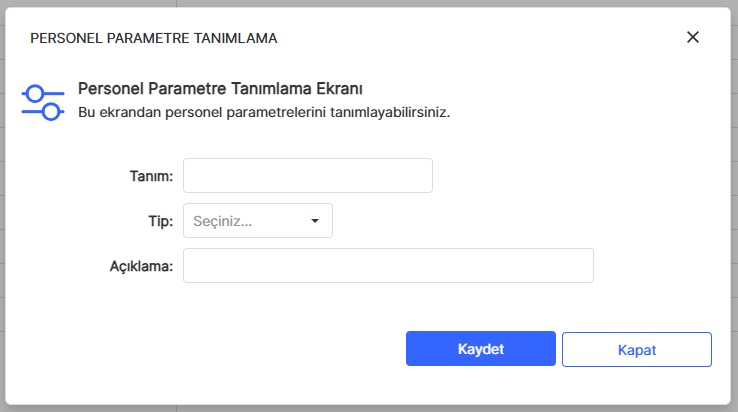Select the 'Seçiniz...' placeholder text

coord(222,221)
